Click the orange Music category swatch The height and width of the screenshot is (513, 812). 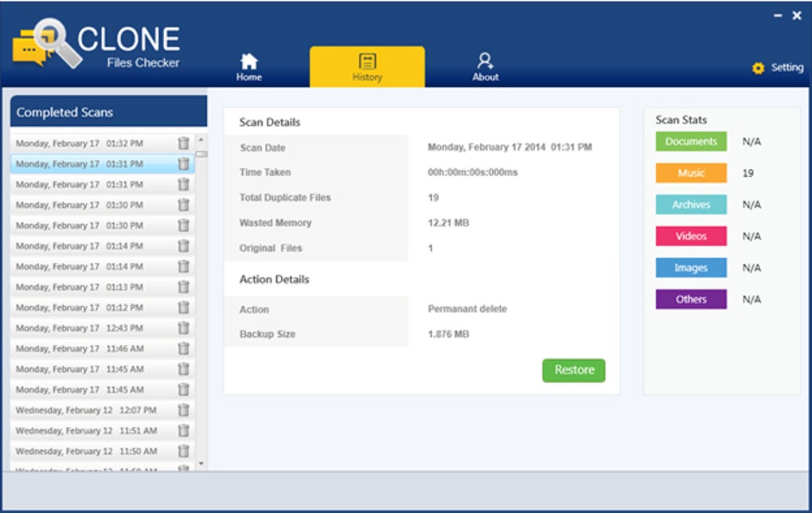click(x=691, y=173)
